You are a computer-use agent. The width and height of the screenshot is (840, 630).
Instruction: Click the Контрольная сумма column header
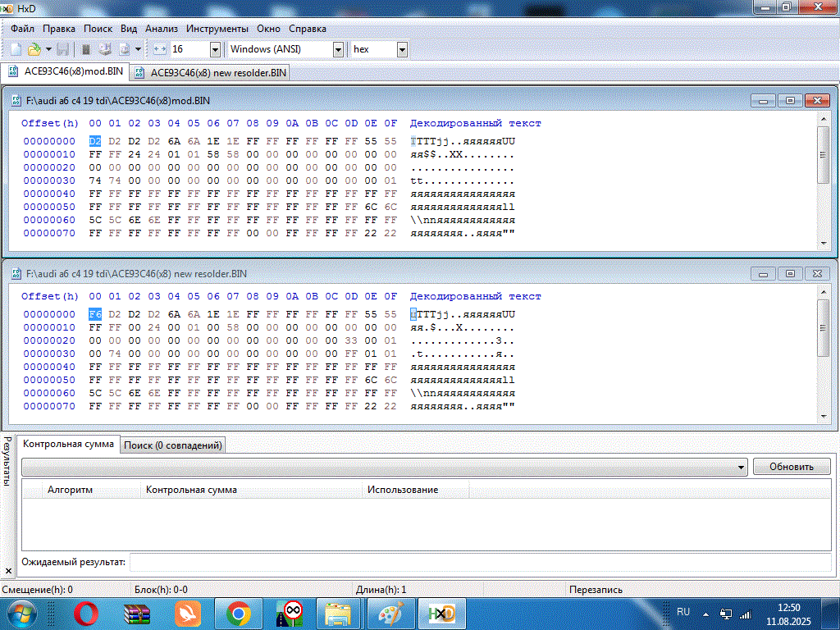(251, 490)
